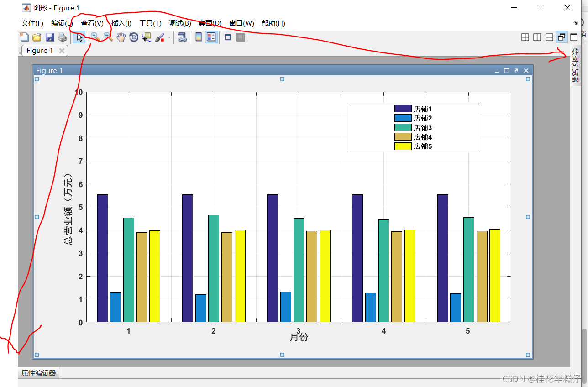
Task: Arrange figures in left-right split layout
Action: [x=537, y=37]
